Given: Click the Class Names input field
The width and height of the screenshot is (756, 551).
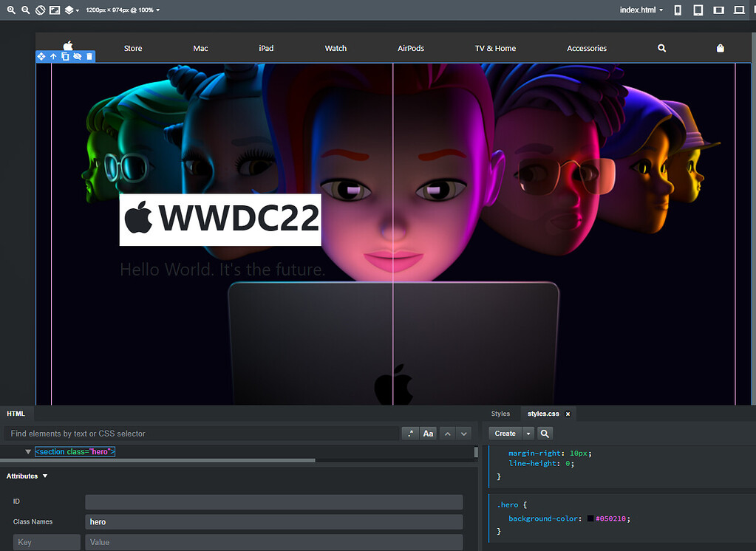Looking at the screenshot, I should click(273, 521).
